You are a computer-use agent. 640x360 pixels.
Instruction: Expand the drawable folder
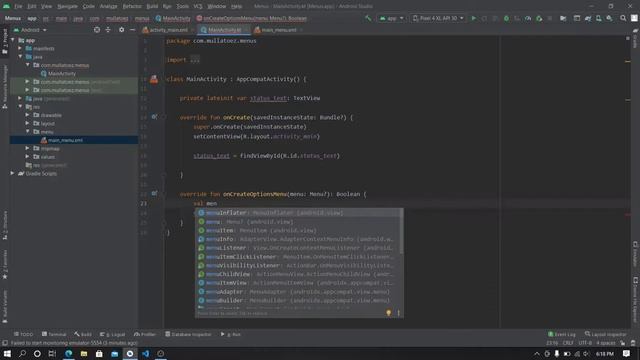(27, 115)
